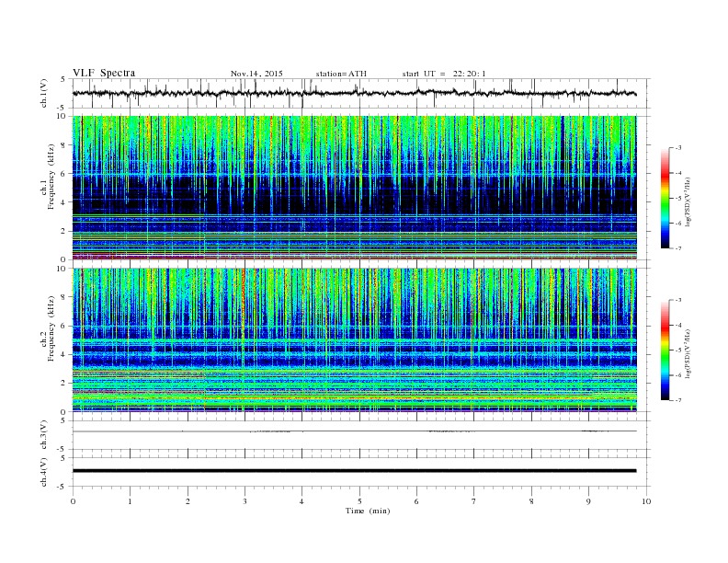Image resolution: width=728 pixels, height=563 pixels.
Task: Click the 'VLF Spectra' title text
Action: click(x=104, y=73)
